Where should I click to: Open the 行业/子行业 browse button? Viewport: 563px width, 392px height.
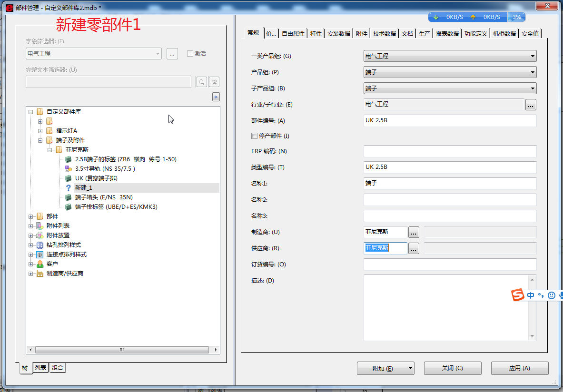pyautogui.click(x=531, y=105)
